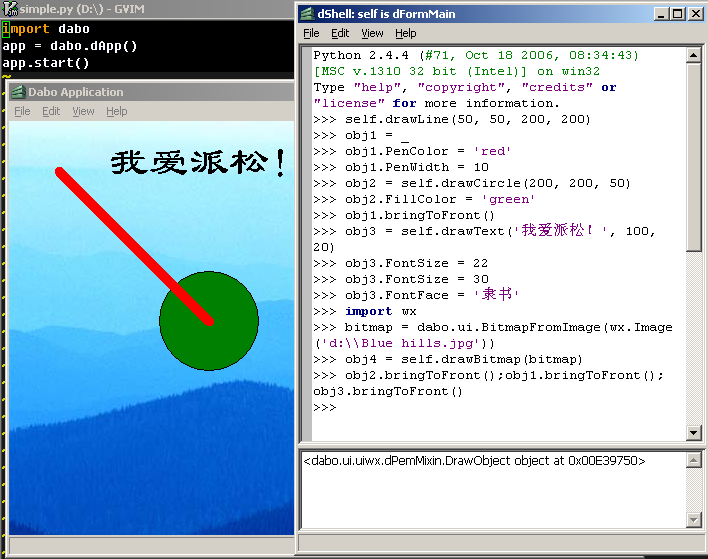Open the dShell File menu
Viewport: 708px width, 559px height.
pyautogui.click(x=311, y=33)
